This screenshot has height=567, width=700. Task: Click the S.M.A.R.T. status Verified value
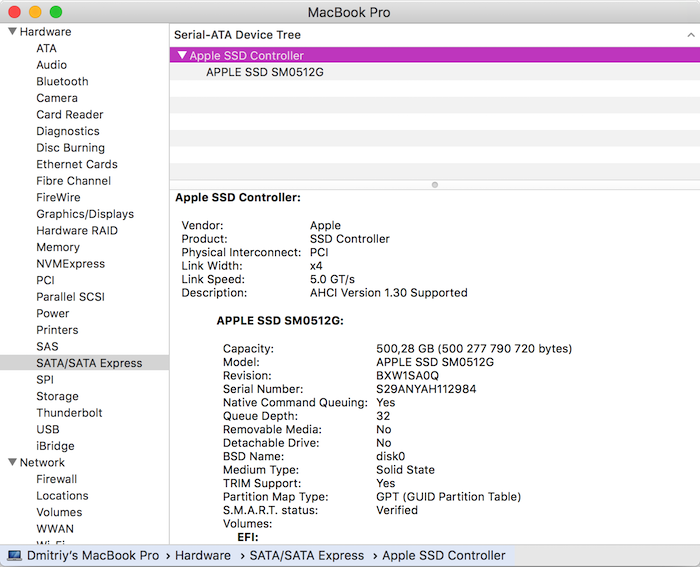point(397,510)
